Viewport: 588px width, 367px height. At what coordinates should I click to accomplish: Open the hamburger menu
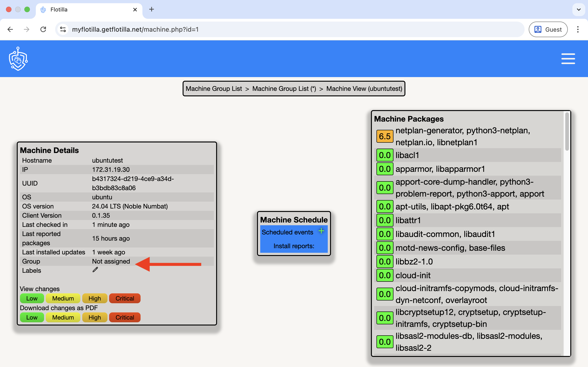[x=568, y=59]
